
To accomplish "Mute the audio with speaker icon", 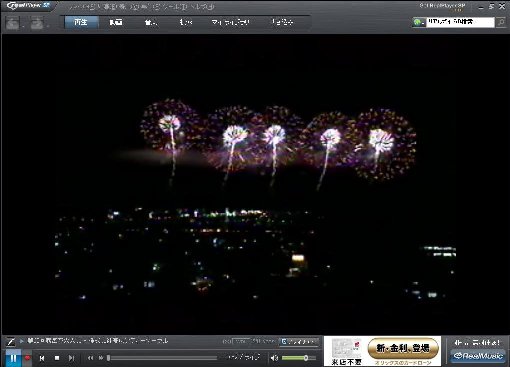I will [274, 358].
